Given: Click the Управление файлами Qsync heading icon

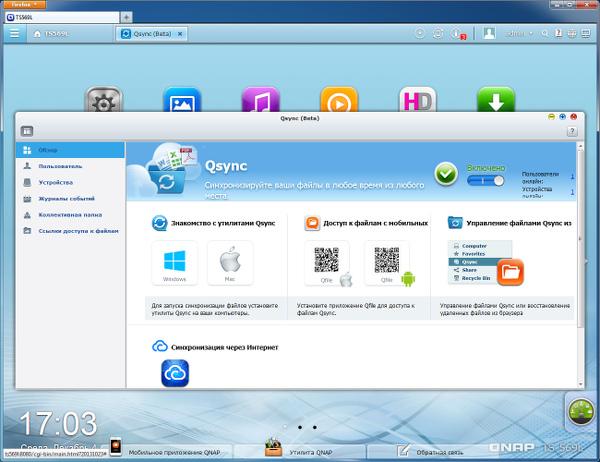Looking at the screenshot, I should click(455, 222).
